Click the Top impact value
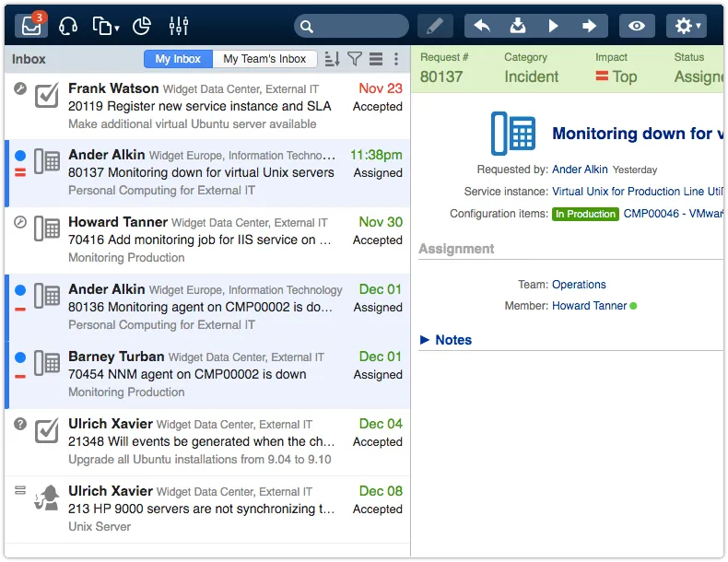The width and height of the screenshot is (728, 562). click(616, 76)
